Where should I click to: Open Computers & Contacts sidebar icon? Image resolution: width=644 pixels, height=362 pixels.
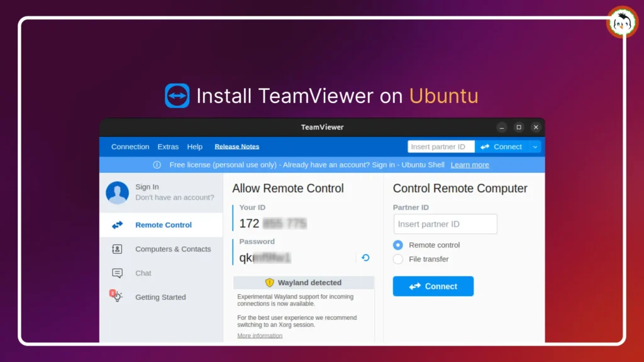tap(117, 249)
